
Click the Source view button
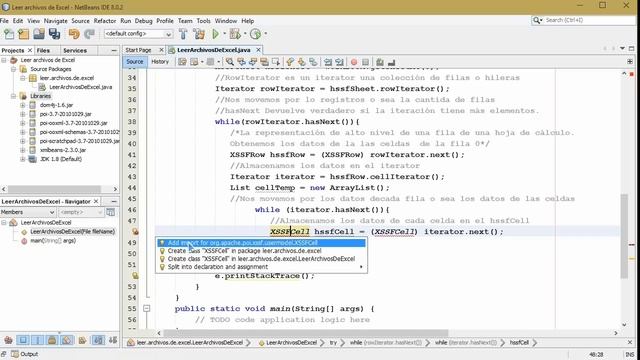point(135,62)
